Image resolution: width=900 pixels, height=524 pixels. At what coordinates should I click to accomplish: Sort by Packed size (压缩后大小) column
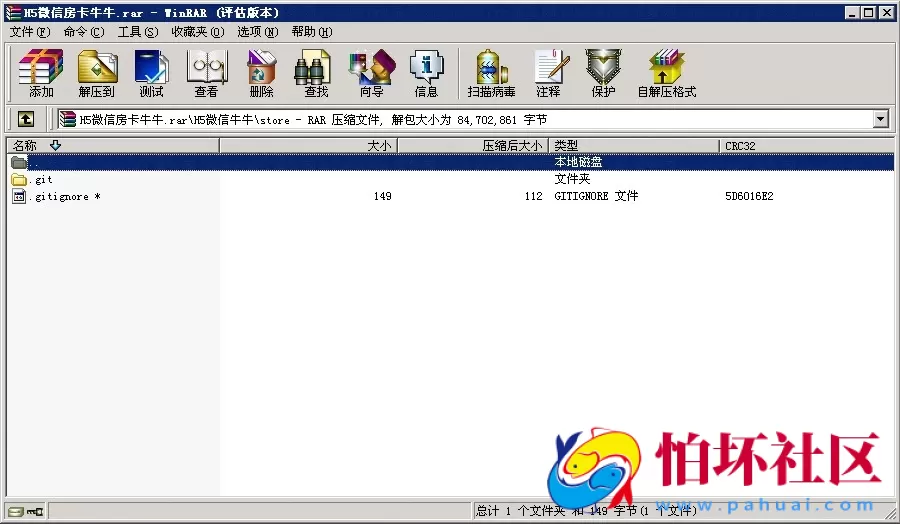[473, 146]
